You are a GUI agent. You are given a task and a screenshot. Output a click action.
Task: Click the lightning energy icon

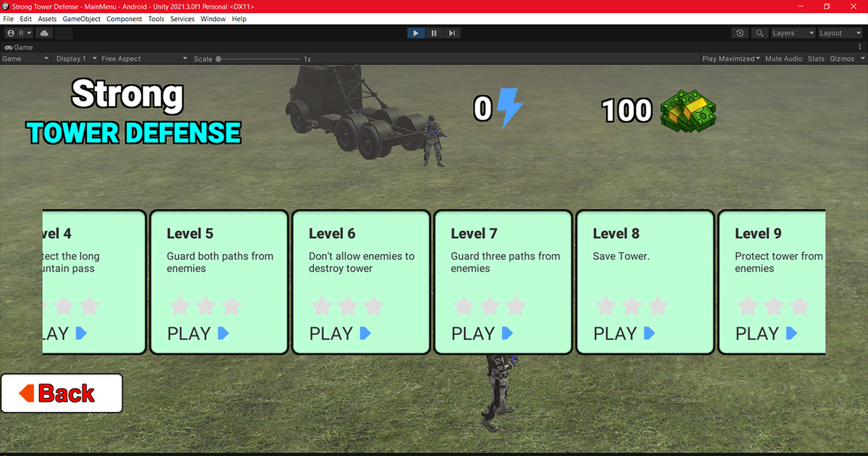(509, 109)
